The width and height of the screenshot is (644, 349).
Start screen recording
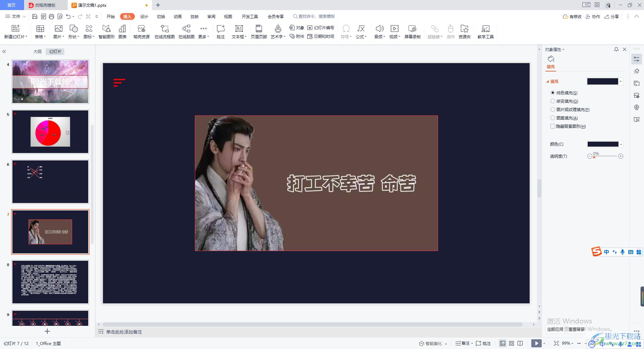click(x=412, y=32)
